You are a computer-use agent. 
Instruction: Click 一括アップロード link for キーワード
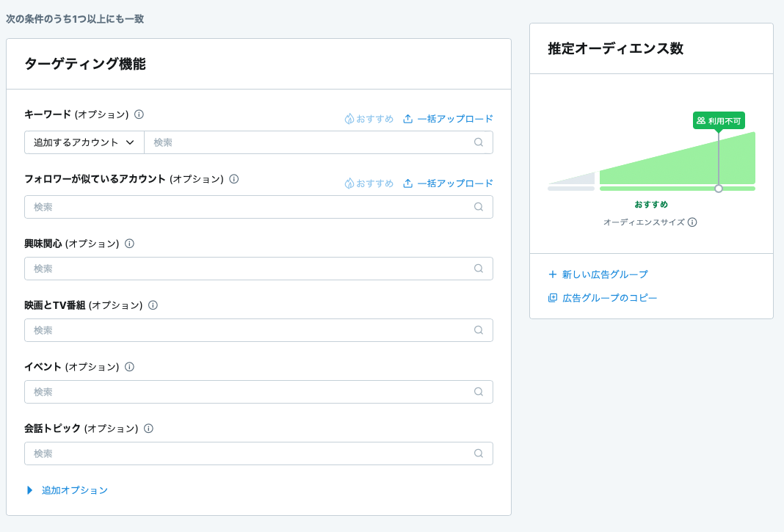pyautogui.click(x=448, y=118)
